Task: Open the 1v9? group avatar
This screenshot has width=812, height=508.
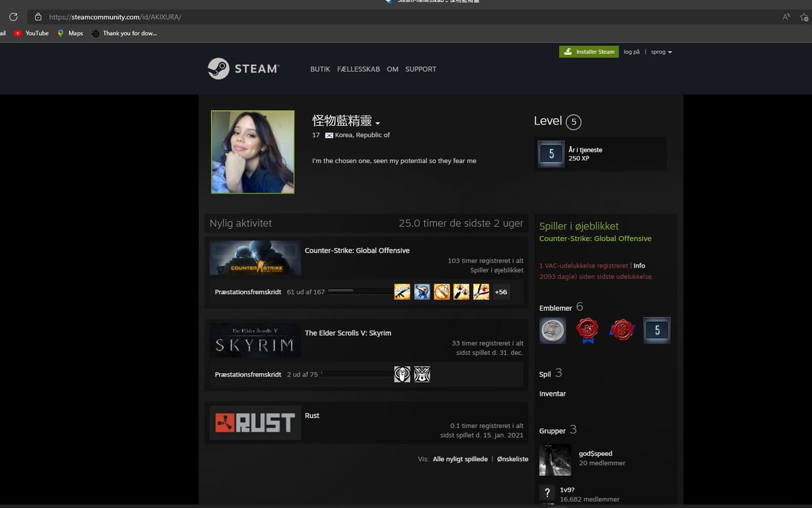Action: tap(547, 493)
